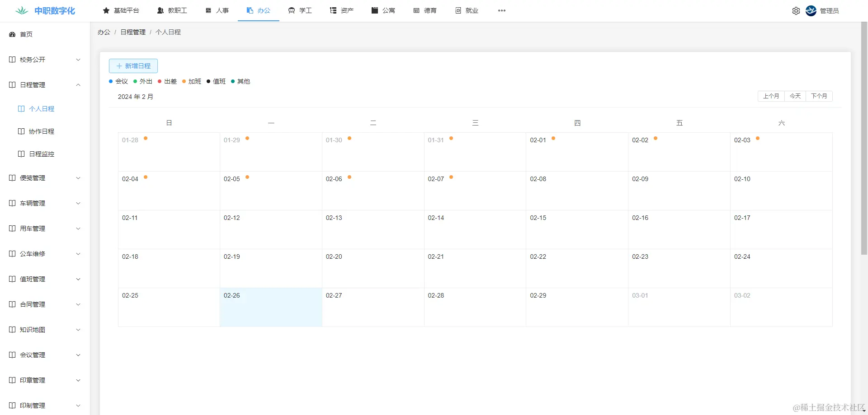Click the book icon beside 公车维修

pyautogui.click(x=12, y=254)
